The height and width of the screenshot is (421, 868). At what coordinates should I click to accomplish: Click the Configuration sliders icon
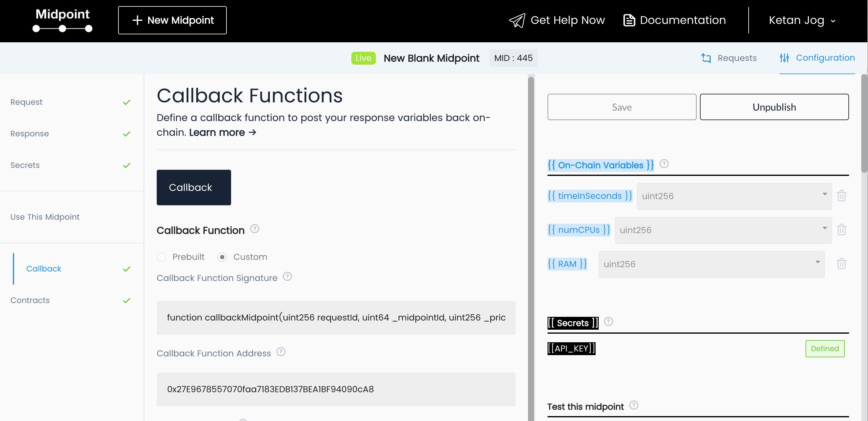784,58
